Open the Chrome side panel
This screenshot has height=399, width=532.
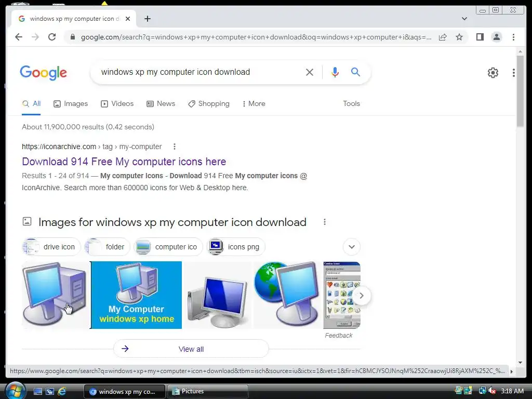(480, 37)
